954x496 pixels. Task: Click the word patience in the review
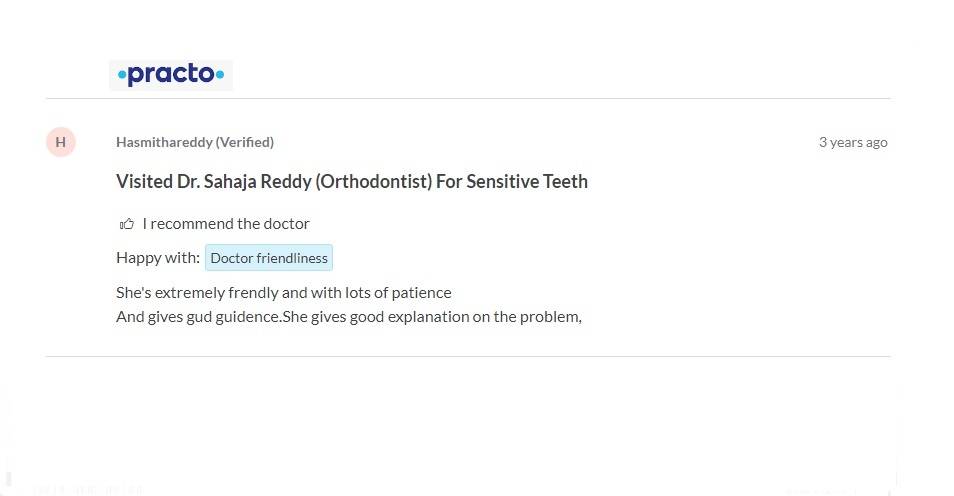point(421,293)
